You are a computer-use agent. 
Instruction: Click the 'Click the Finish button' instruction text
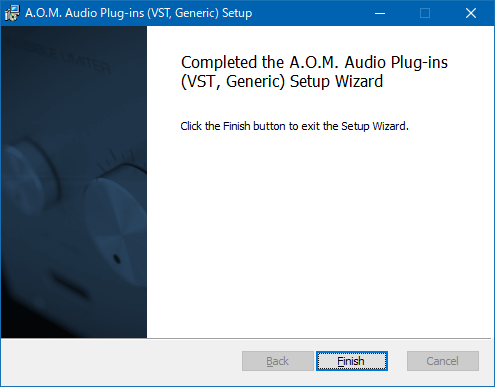(x=294, y=126)
